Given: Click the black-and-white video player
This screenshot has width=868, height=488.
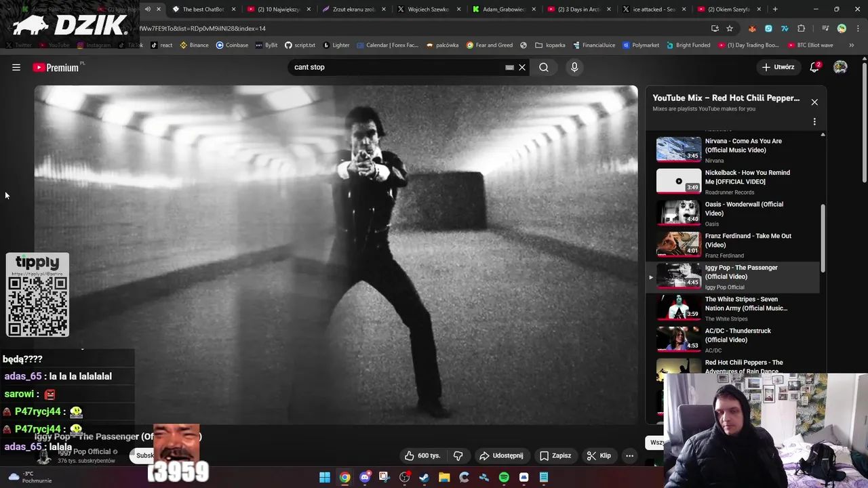Looking at the screenshot, I should 336,254.
